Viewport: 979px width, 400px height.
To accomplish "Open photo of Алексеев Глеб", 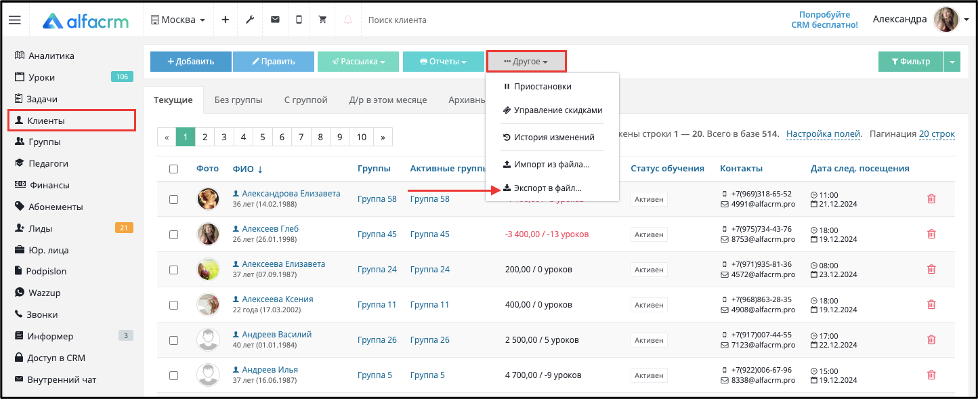I will click(x=208, y=234).
